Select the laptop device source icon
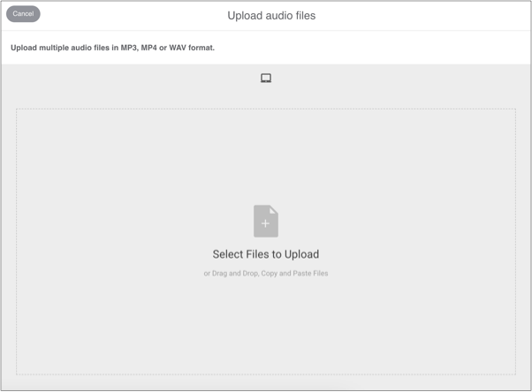This screenshot has width=532, height=392. pos(266,79)
